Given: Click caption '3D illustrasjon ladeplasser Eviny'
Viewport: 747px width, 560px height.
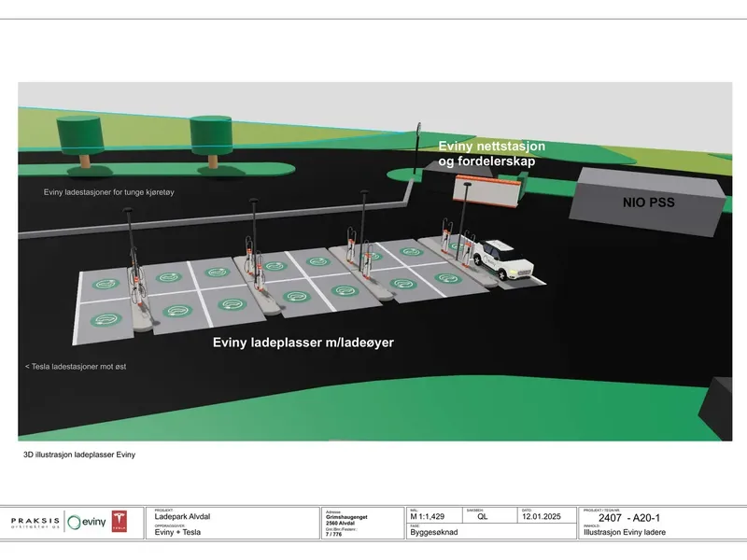Looking at the screenshot, I should coord(79,455).
